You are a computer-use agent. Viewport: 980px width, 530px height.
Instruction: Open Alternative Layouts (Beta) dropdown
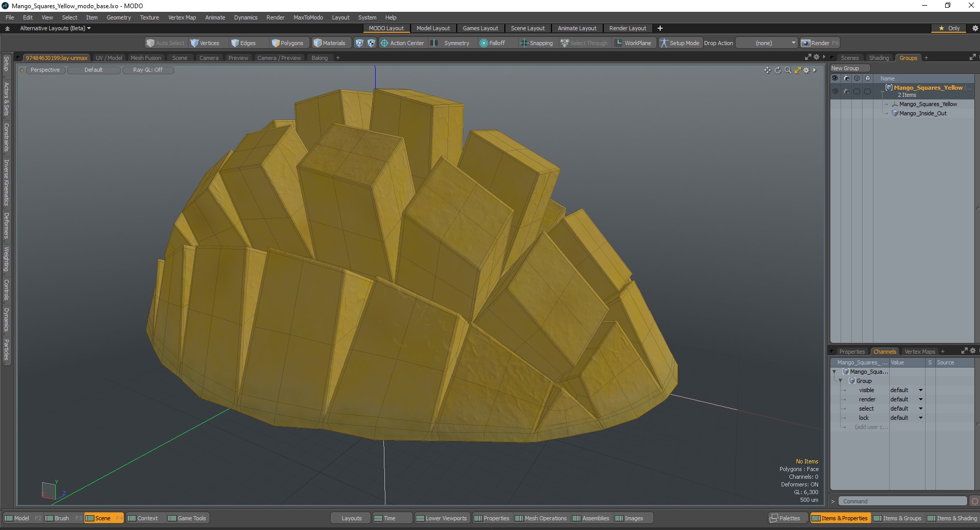point(55,28)
